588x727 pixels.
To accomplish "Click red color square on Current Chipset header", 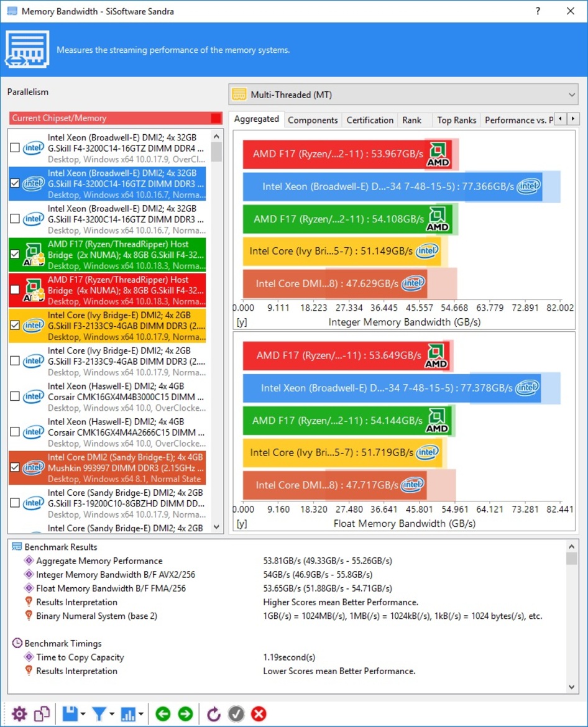I will (216, 118).
